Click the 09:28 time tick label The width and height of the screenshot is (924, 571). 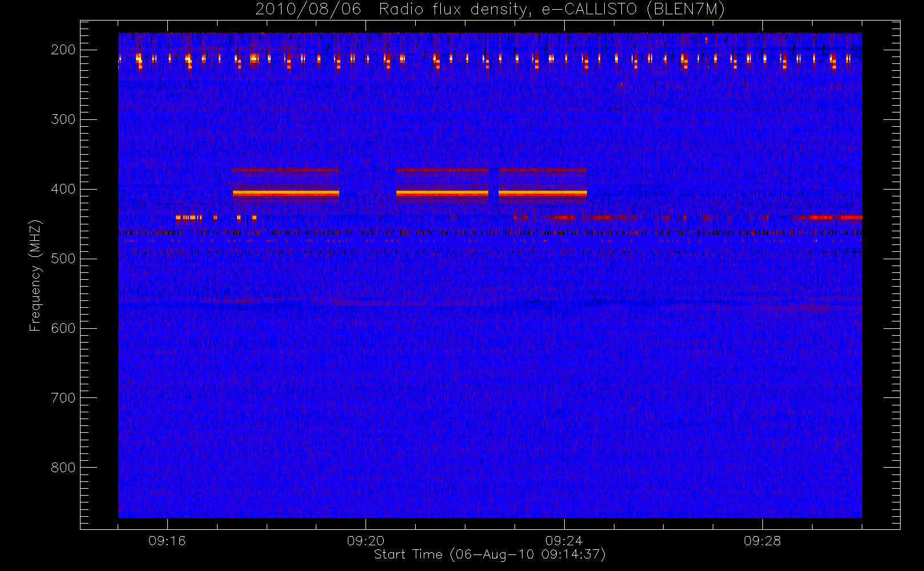(762, 541)
